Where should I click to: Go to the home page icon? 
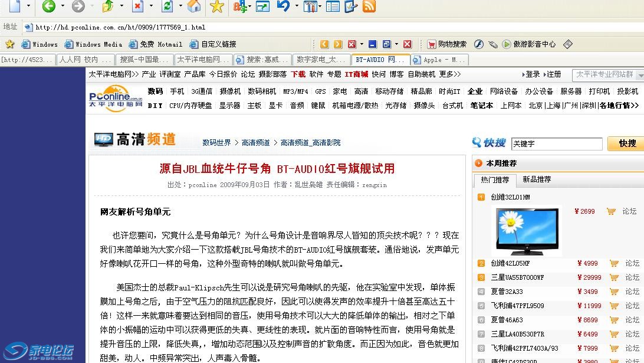[x=194, y=6]
